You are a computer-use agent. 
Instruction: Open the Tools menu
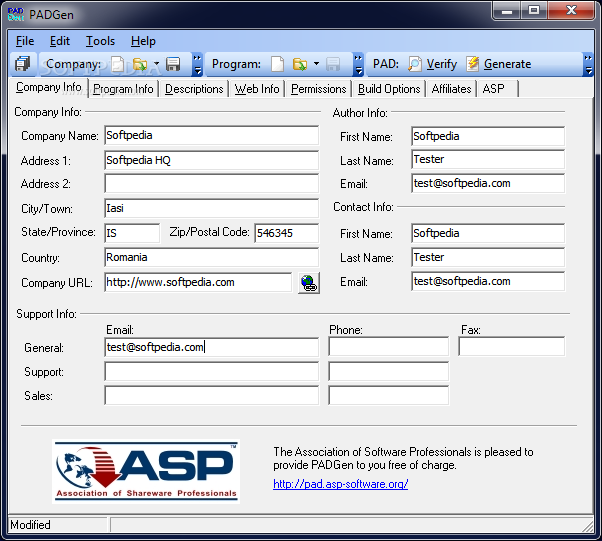coord(100,41)
